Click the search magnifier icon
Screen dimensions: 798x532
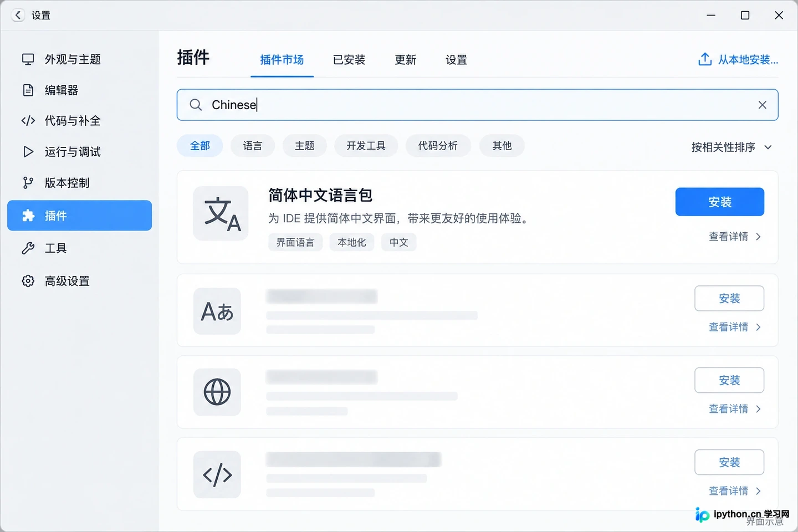(196, 105)
